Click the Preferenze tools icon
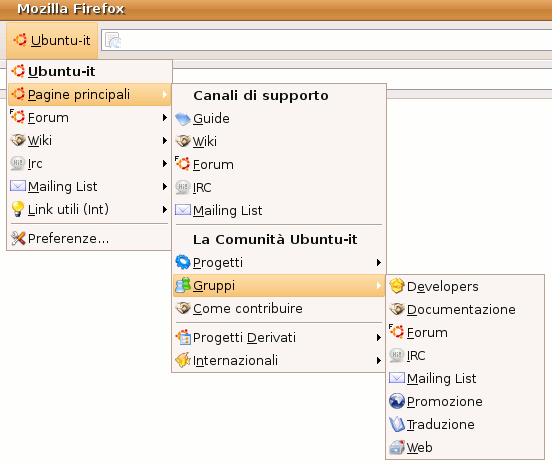Screen dimensions: 552x465 (x=18, y=238)
